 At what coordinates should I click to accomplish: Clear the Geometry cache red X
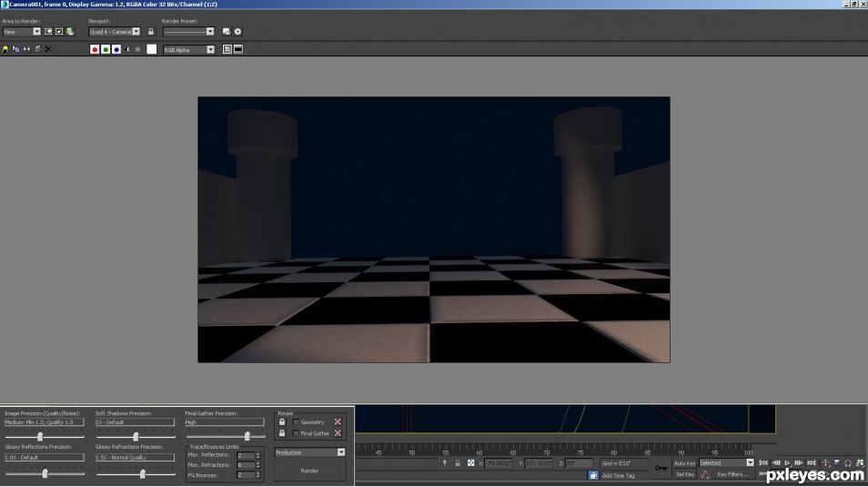coord(338,422)
